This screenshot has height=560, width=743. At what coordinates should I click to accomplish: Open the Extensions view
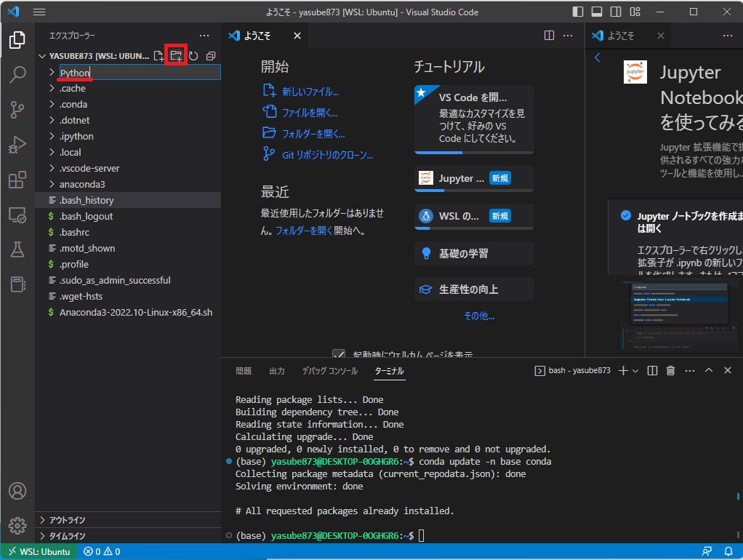(x=17, y=180)
